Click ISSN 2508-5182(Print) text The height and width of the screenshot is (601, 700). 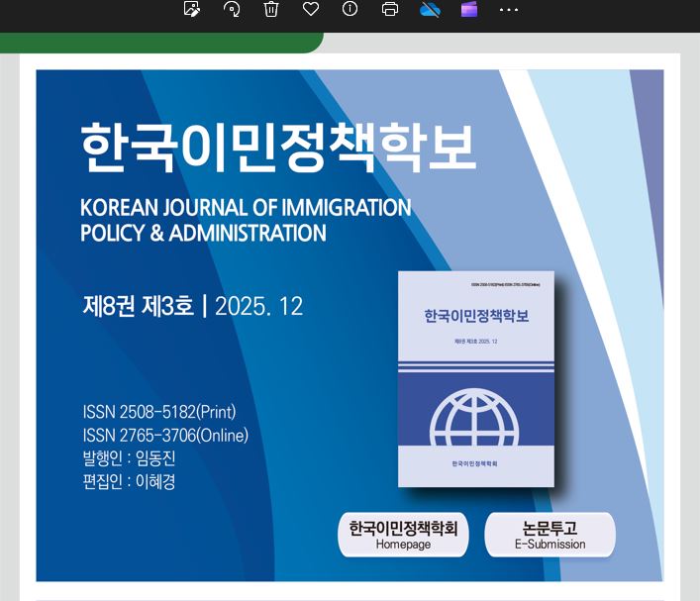click(159, 412)
